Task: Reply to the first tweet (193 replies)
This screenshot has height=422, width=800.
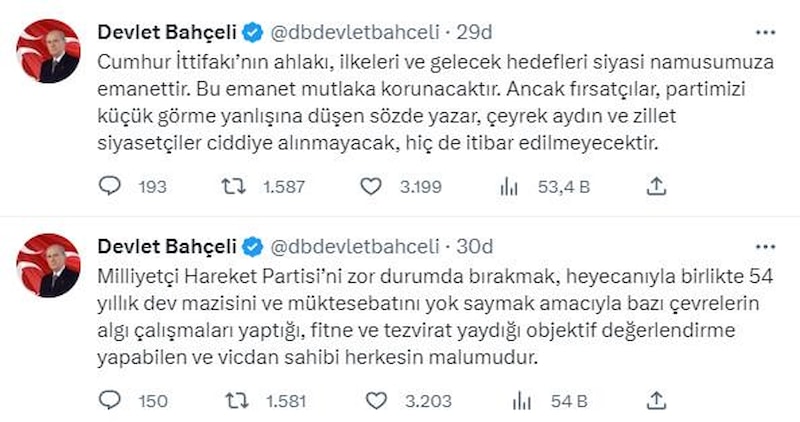Action: (x=111, y=185)
